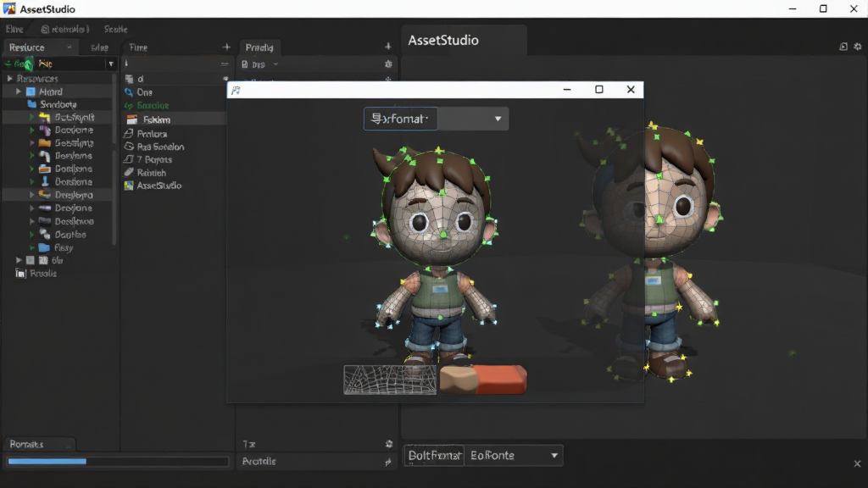The image size is (868, 488).
Task: Click the icon next to 7 Bøyars
Action: [129, 159]
